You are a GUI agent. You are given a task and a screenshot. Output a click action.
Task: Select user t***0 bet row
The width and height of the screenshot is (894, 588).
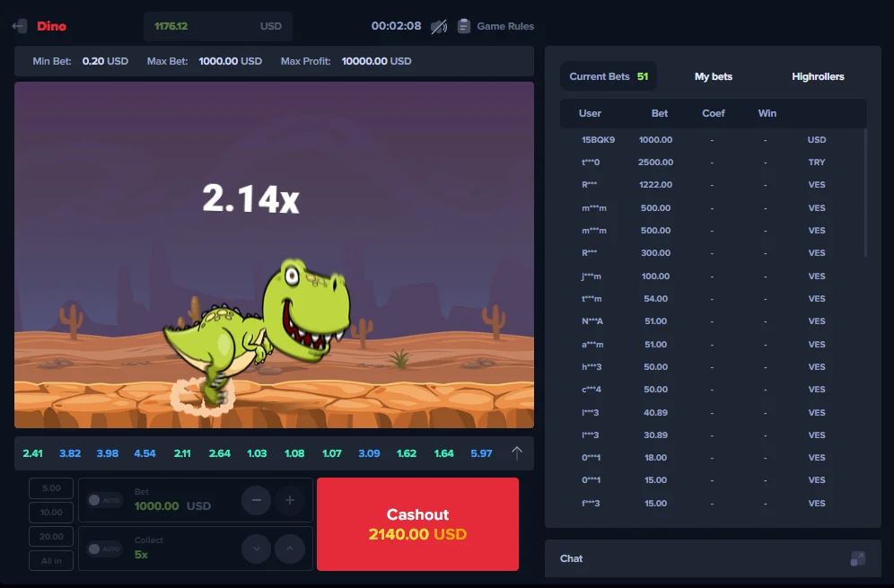click(x=713, y=162)
